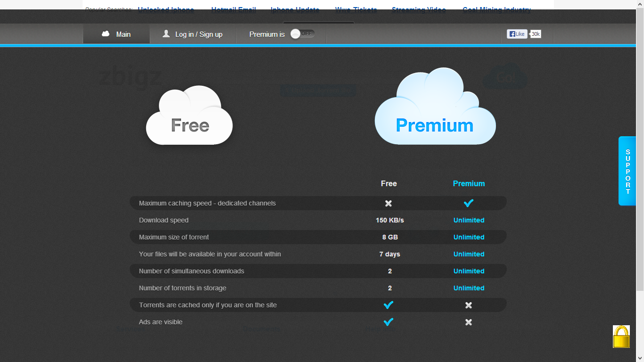Open the Streaming Video popular search link

419,9
